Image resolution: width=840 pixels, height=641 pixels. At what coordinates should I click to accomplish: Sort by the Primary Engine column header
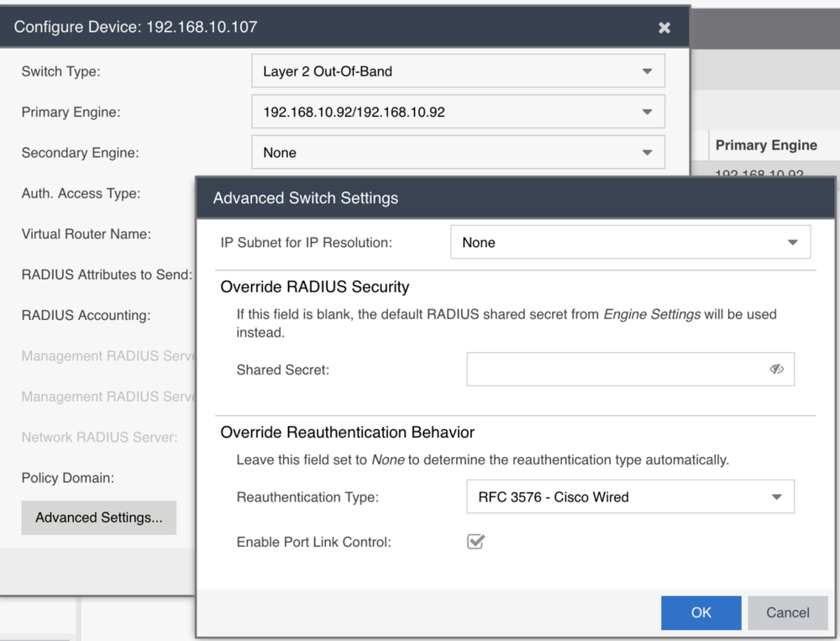766,145
